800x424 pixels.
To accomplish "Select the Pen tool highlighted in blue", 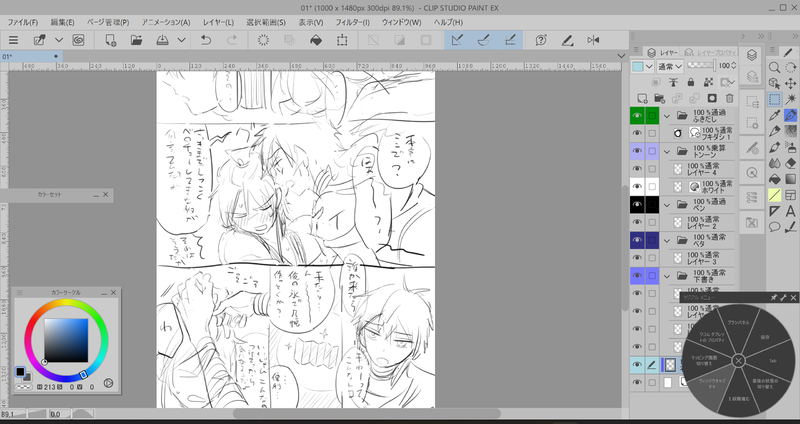I will coord(790,115).
